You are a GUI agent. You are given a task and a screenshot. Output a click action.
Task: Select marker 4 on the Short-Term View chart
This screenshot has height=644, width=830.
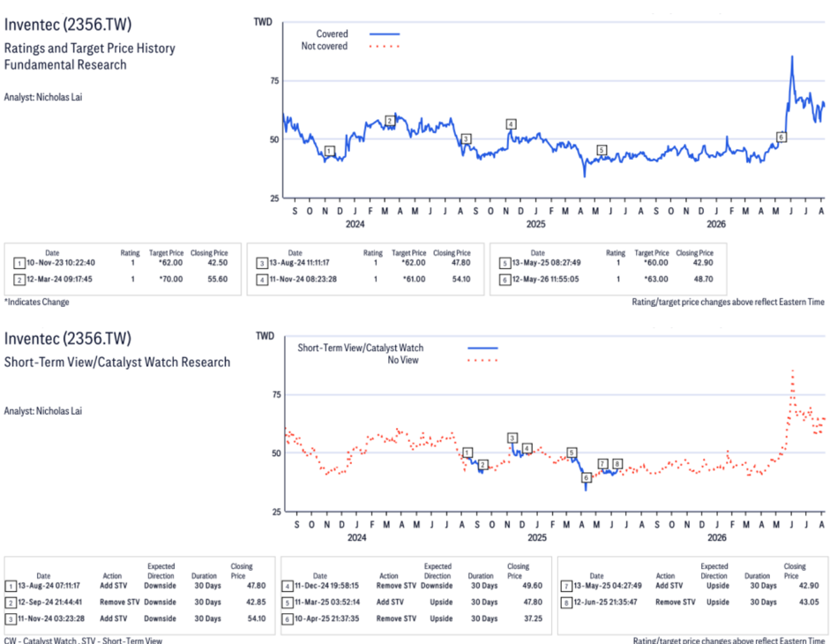click(x=527, y=448)
